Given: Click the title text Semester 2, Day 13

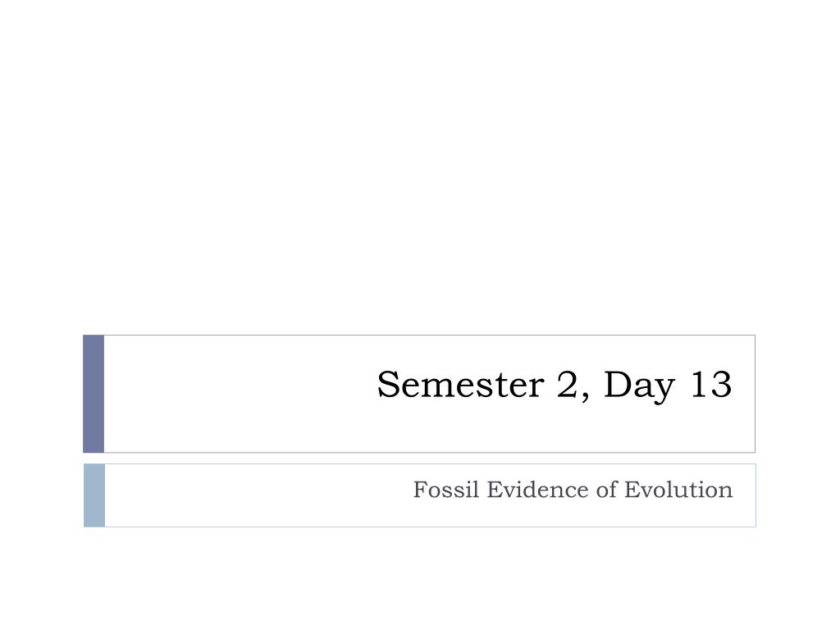Looking at the screenshot, I should 555,385.
